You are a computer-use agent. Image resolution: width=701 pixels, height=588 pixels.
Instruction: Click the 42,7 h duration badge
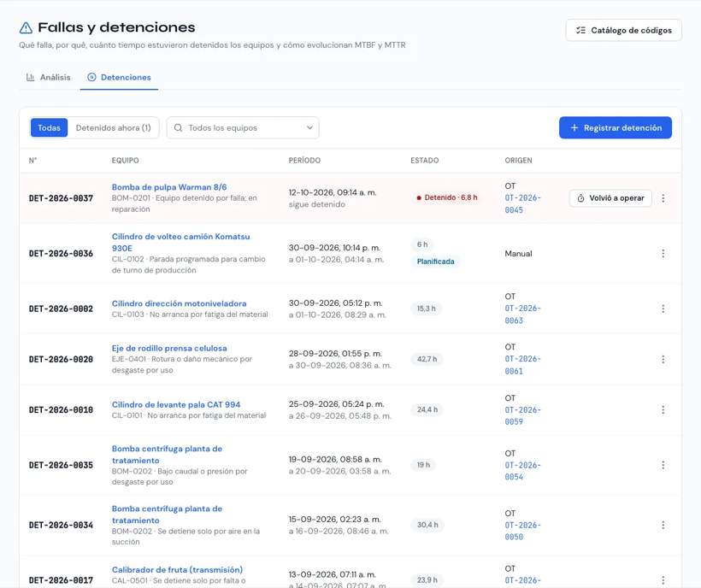[427, 359]
